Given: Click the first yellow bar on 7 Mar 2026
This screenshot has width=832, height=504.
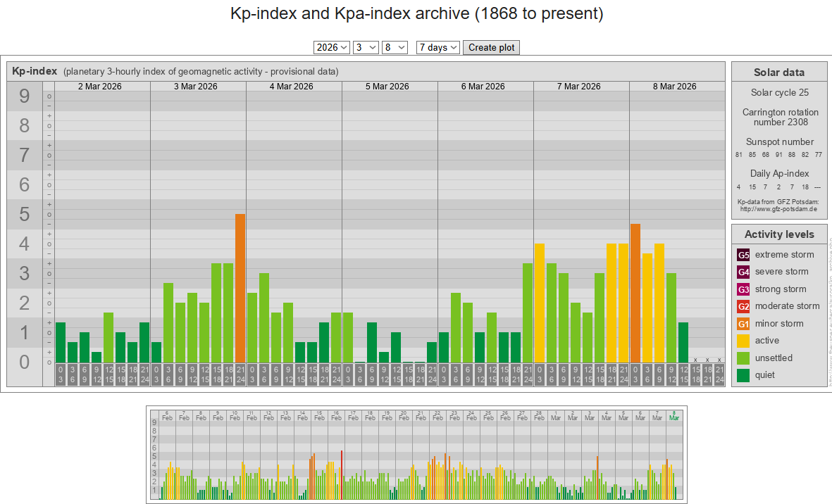Looking at the screenshot, I should [x=540, y=303].
